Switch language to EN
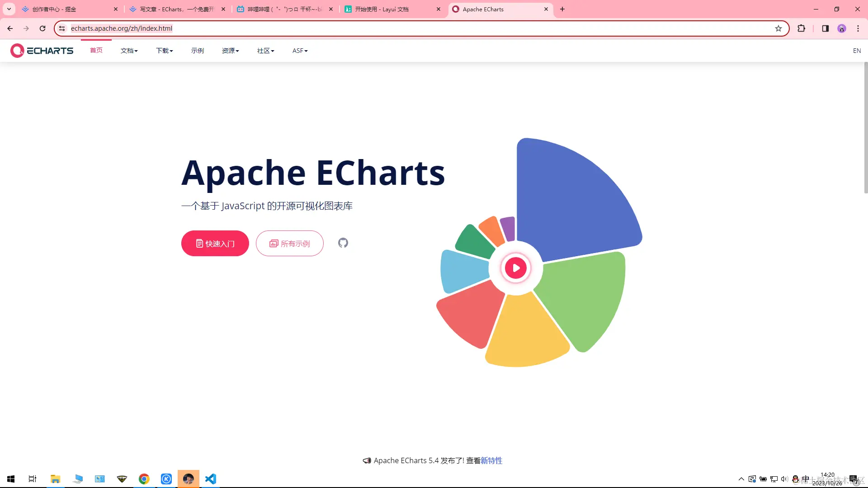This screenshot has height=488, width=868. coord(857,51)
